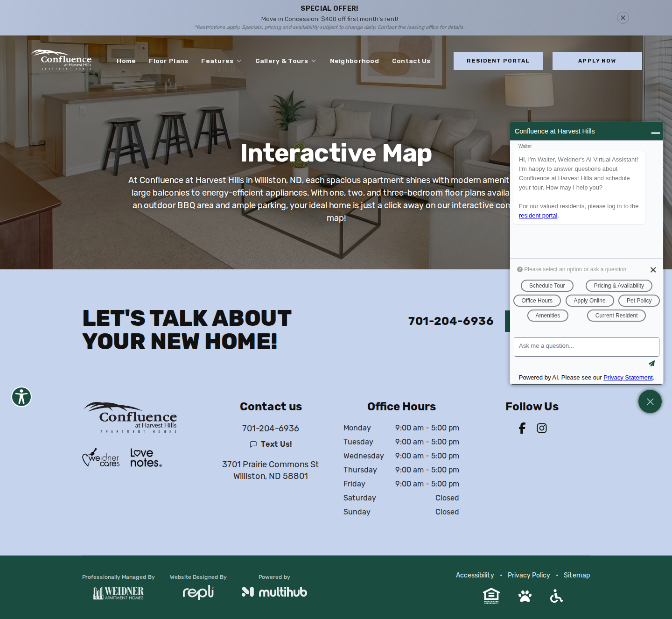Viewport: 672px width, 619px height.
Task: Open the Multihub logo link
Action: click(274, 592)
